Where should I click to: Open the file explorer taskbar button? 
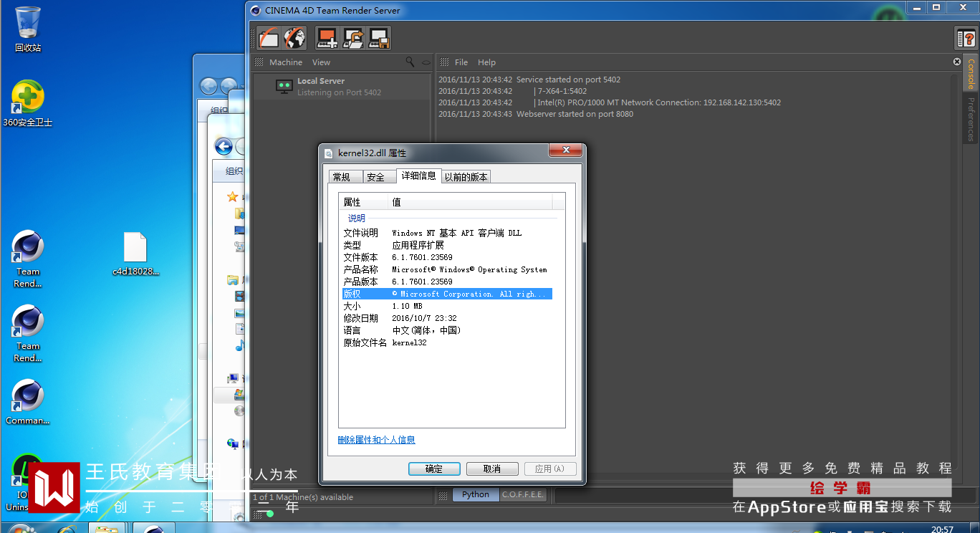107,529
